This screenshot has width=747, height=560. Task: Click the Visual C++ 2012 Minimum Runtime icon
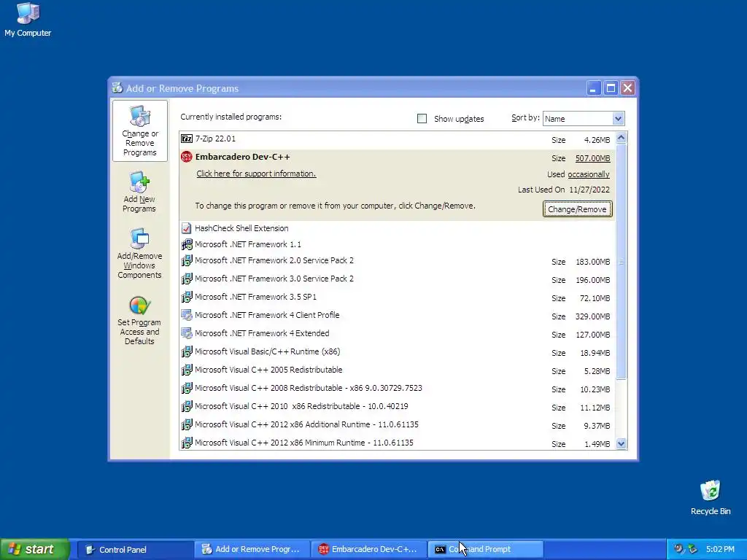pos(187,443)
